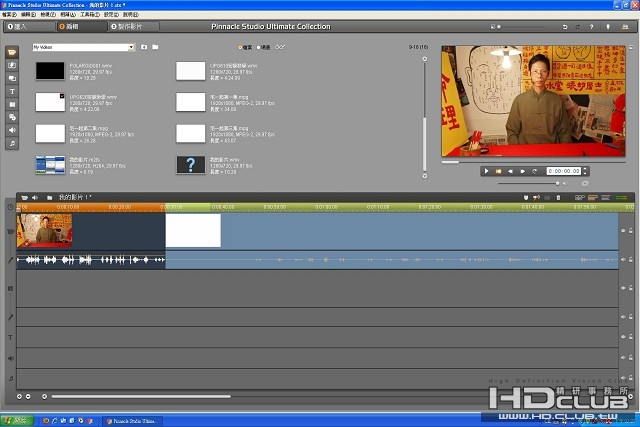Open the 相簿 (Album) menu
Screen dimensions: 640x427
pyautogui.click(x=67, y=14)
